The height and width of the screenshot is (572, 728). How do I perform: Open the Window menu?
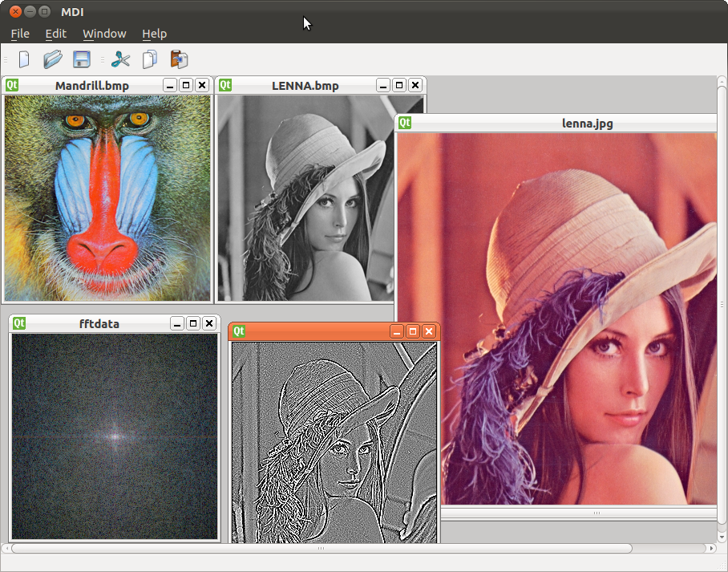[104, 34]
